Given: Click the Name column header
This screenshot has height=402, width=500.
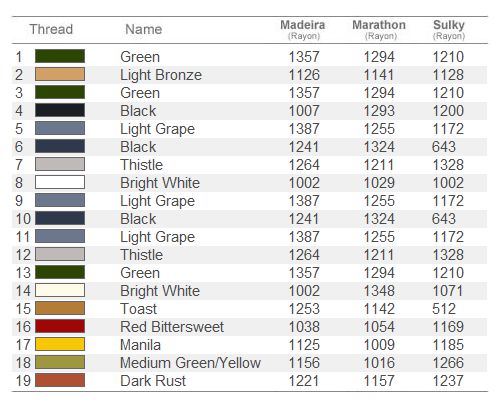Looking at the screenshot, I should (144, 29).
